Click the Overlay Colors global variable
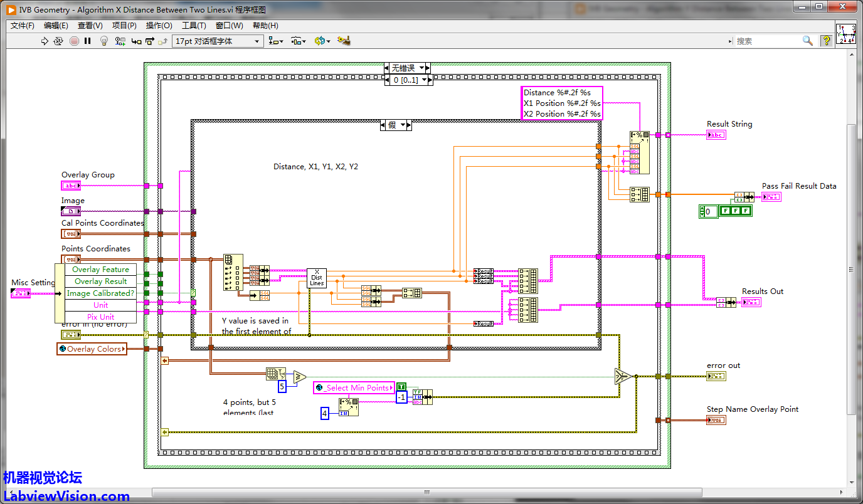863x504 pixels. (x=92, y=349)
